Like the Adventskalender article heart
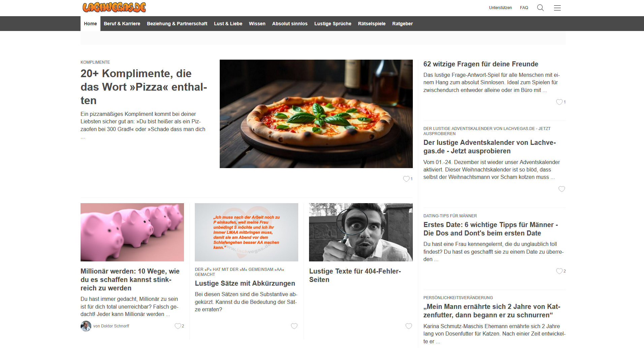Screen dimensions: 644x348 (x=562, y=189)
